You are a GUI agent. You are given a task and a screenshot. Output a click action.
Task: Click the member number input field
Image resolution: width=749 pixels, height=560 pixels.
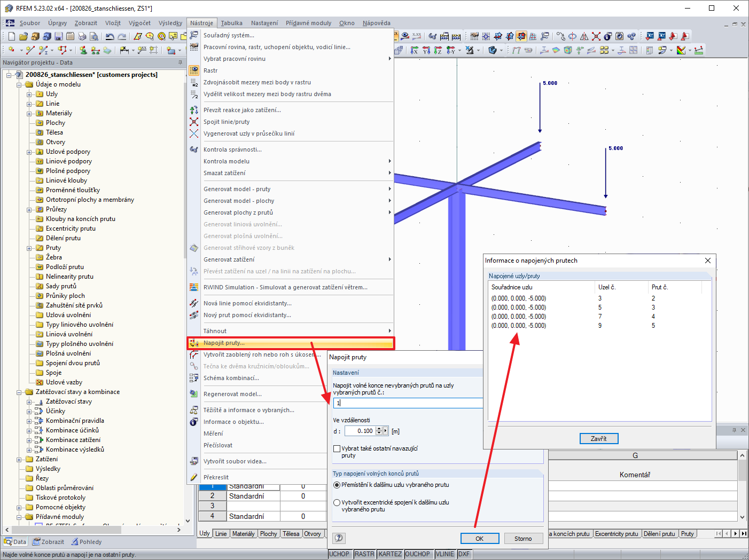(408, 403)
